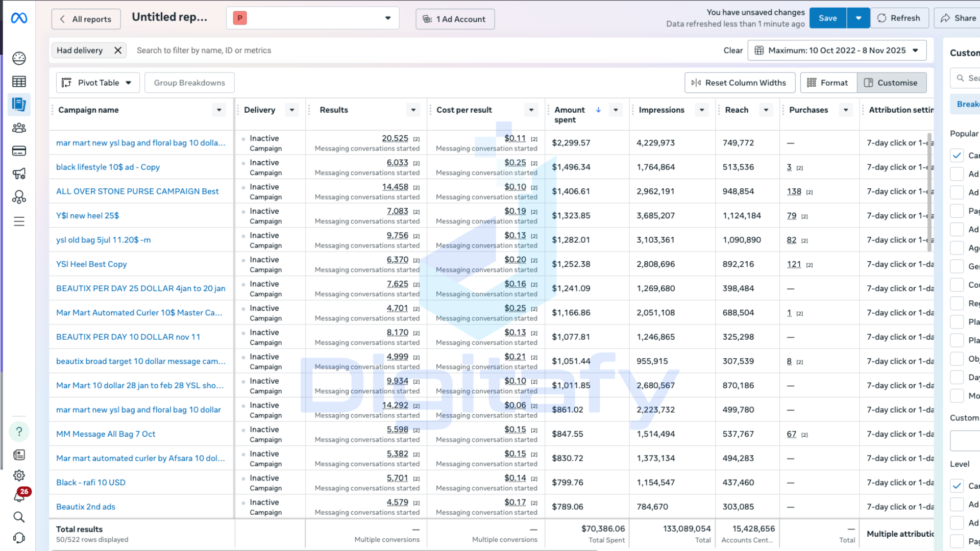Open Ads reporting icon in sidebar
This screenshot has width=980, height=551.
19,104
